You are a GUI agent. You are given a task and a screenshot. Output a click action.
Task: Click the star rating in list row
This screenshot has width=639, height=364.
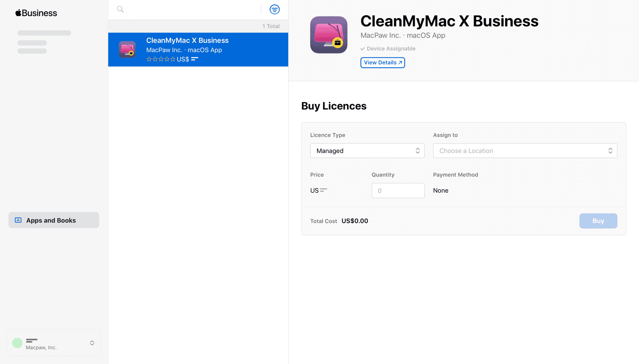coord(161,59)
